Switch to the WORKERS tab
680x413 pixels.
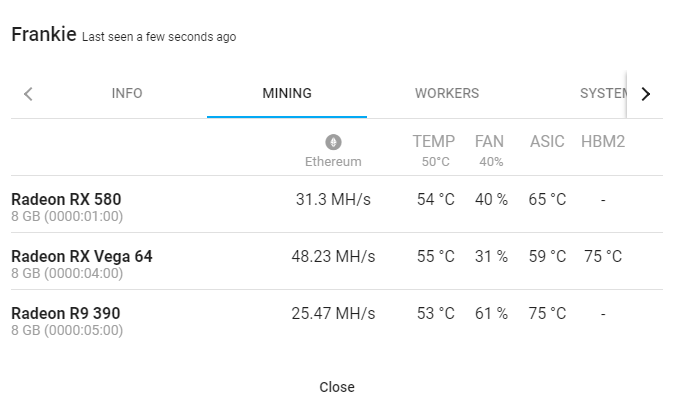pyautogui.click(x=447, y=93)
